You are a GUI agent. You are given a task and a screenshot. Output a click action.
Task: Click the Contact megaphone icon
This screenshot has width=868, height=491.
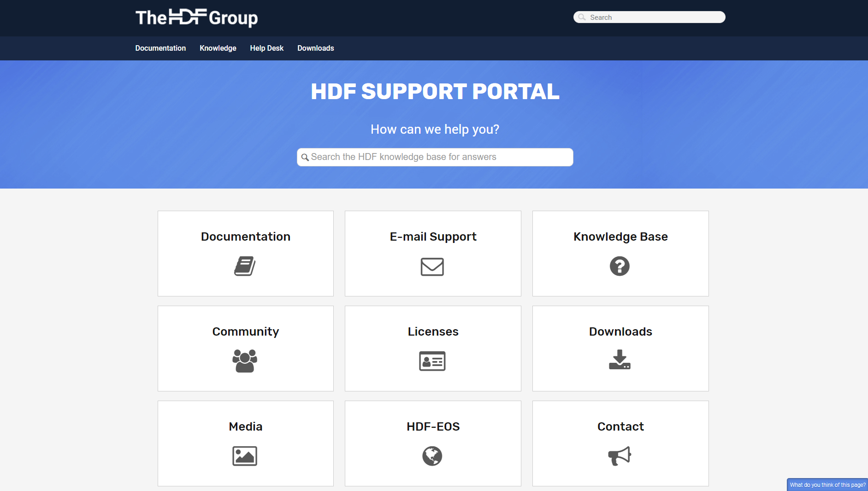click(x=620, y=456)
